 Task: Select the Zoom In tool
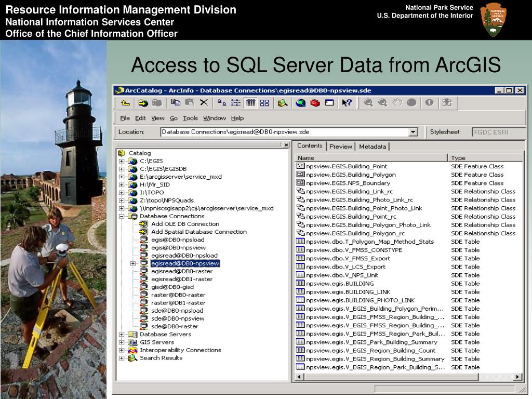click(368, 103)
